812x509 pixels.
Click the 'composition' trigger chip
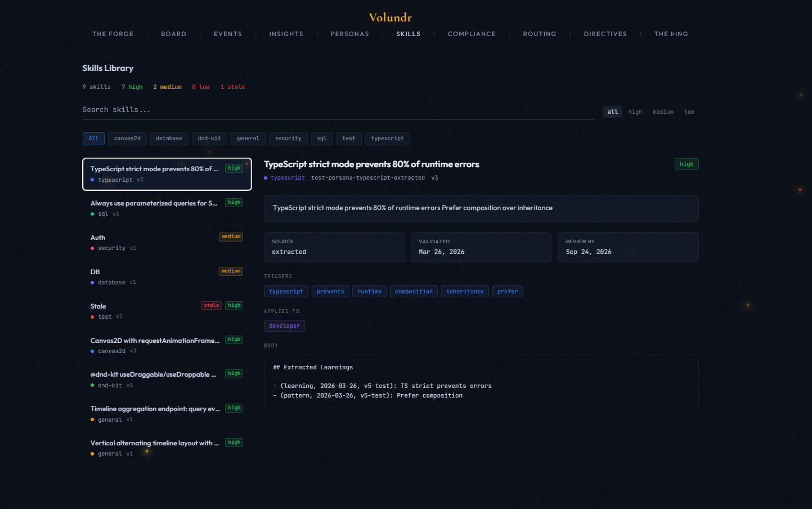[414, 291]
